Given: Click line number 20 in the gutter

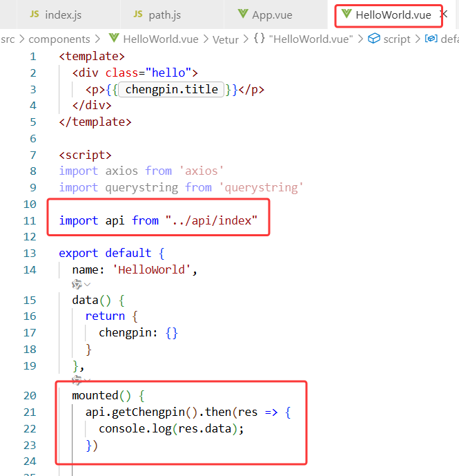Looking at the screenshot, I should click(x=30, y=396).
